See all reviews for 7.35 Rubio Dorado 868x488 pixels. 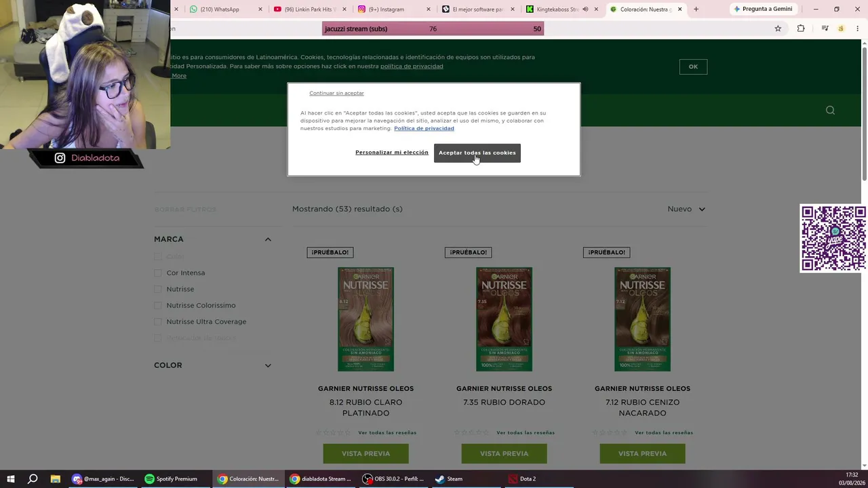[526, 432]
